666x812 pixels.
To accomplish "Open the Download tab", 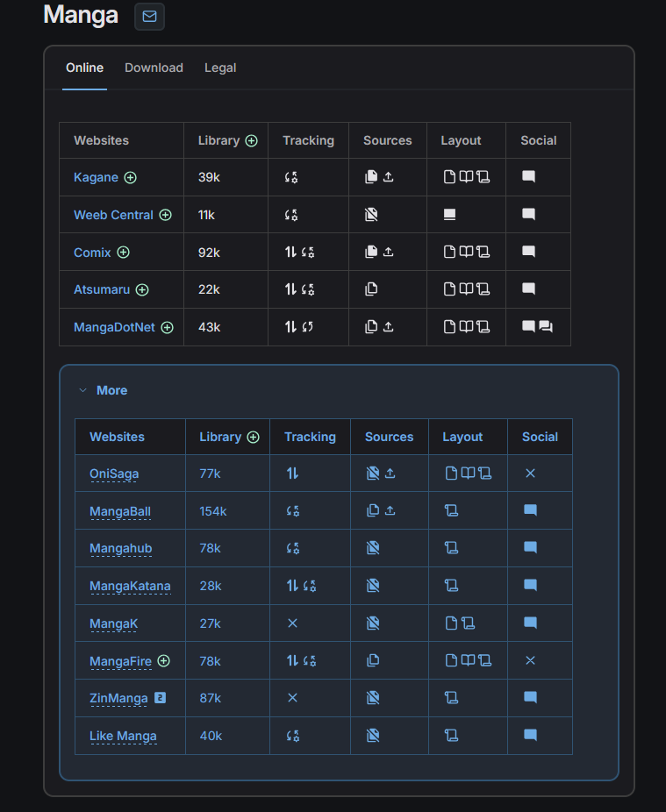I will coord(154,68).
